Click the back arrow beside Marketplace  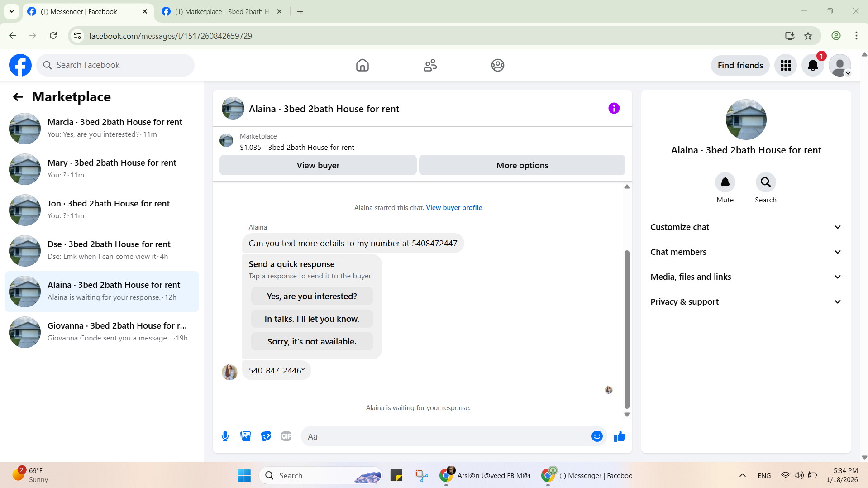click(x=18, y=97)
